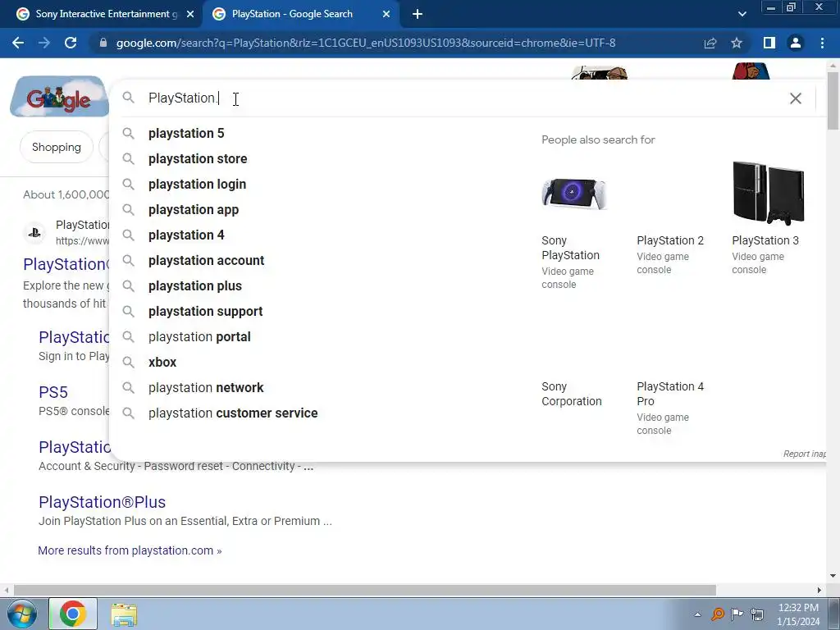Click the forward navigation arrow
840x630 pixels.
(44, 43)
